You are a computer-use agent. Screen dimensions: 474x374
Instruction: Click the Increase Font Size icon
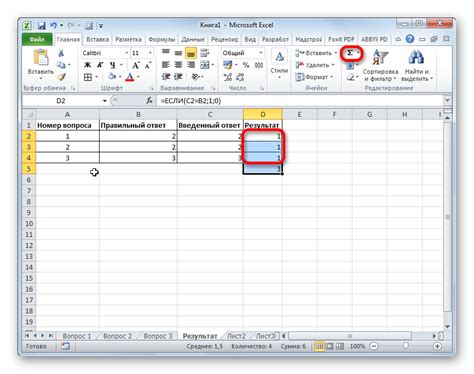(x=136, y=65)
